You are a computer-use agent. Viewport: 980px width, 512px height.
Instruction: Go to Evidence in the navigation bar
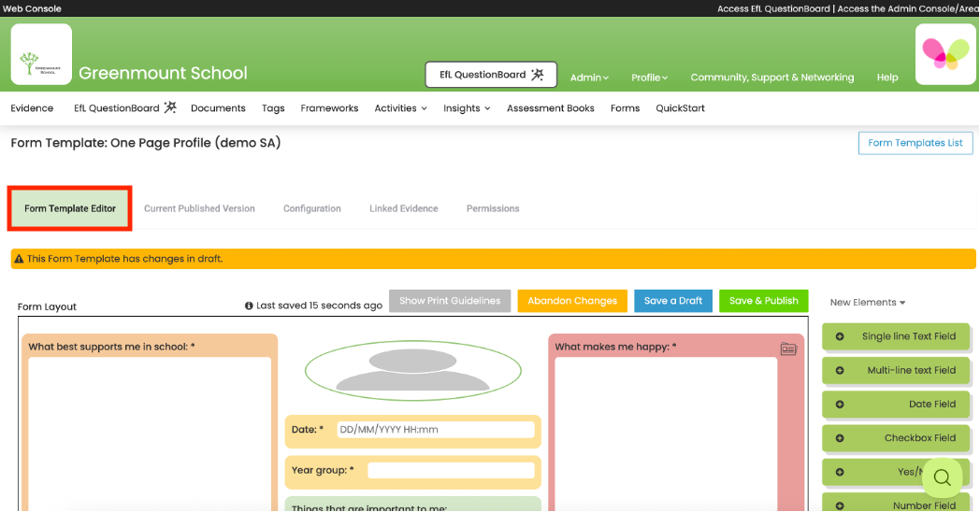[x=32, y=108]
